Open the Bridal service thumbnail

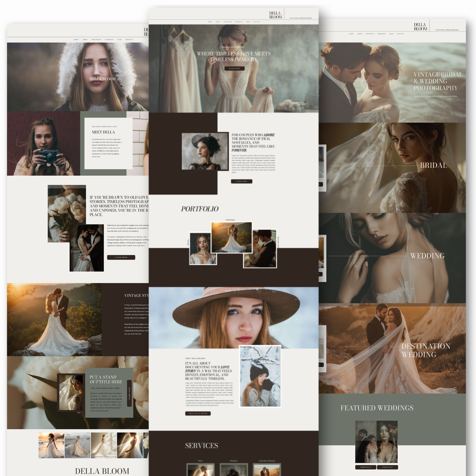(200, 469)
